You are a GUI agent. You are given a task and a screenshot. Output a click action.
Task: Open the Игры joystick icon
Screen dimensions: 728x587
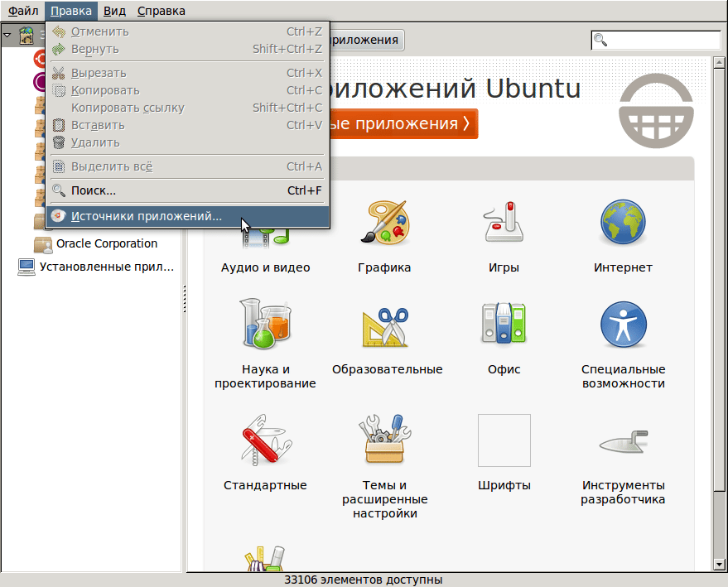pos(504,223)
